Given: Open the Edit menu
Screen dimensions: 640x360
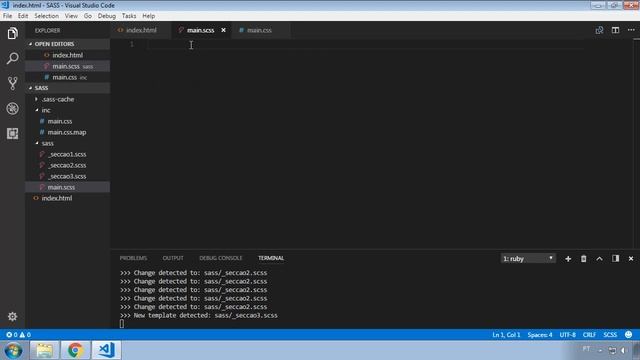Looking at the screenshot, I should point(23,16).
